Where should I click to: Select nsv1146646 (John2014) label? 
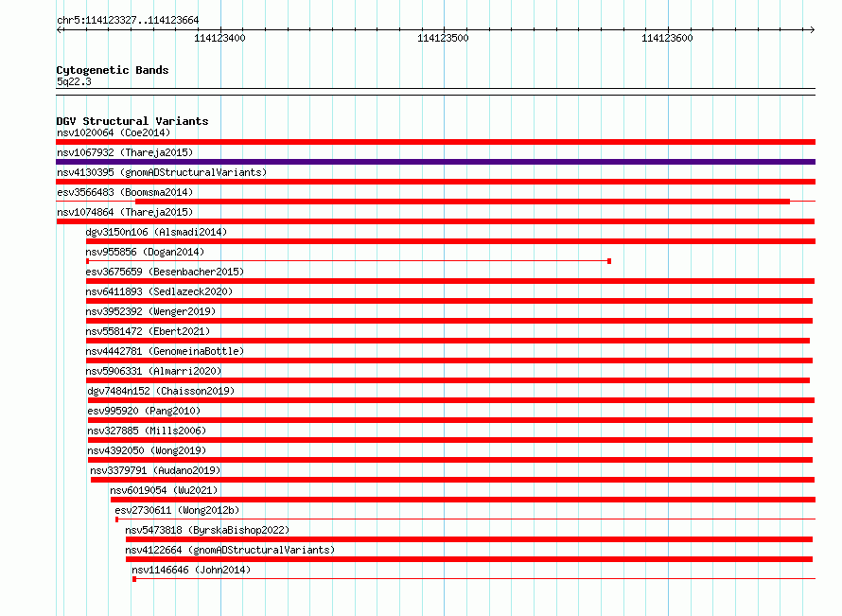191,570
